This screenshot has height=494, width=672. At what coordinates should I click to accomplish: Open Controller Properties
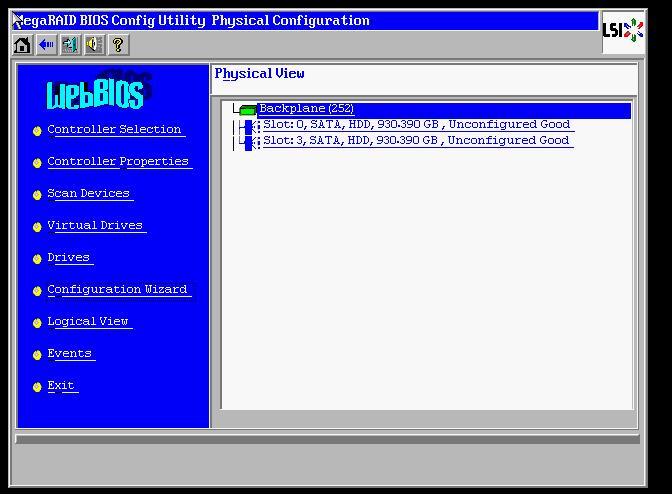118,162
